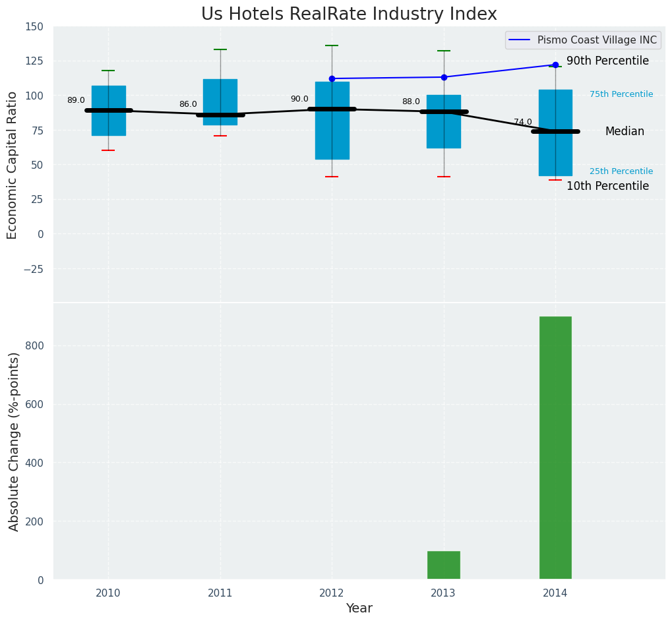Click the 74.0 median value label

click(x=523, y=122)
